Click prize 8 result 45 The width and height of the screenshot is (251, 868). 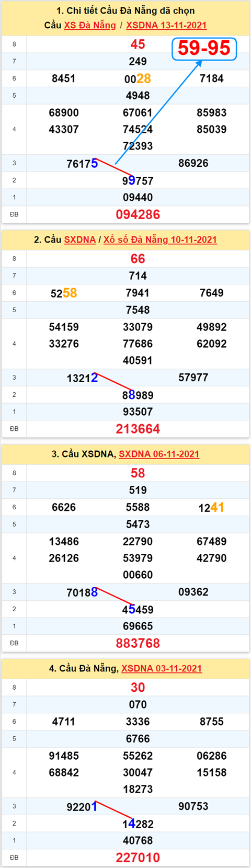point(138,44)
